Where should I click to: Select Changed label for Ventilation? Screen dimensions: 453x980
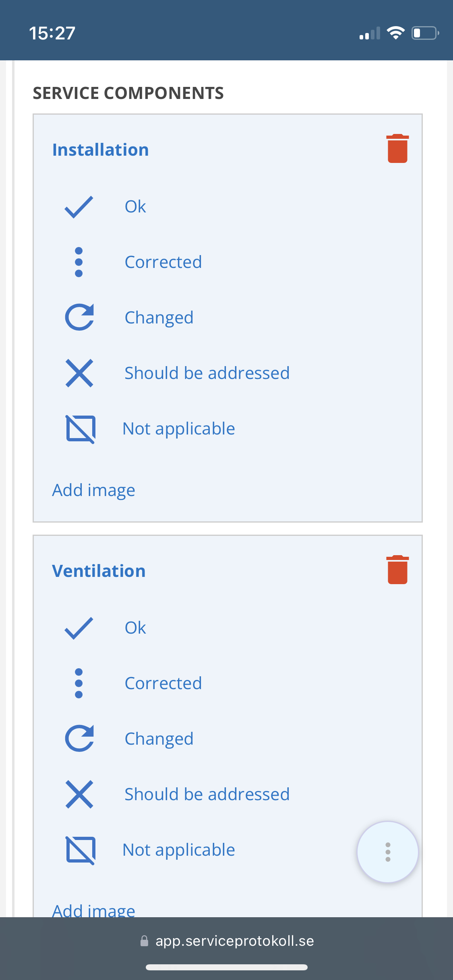pos(159,739)
